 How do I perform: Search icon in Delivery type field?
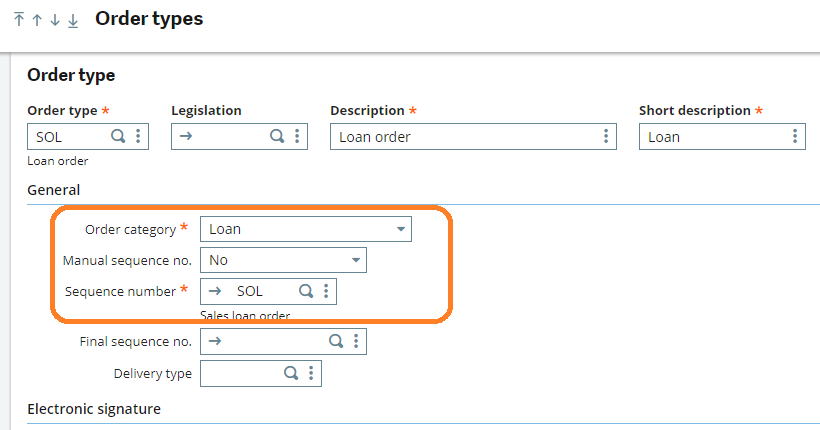tap(291, 373)
